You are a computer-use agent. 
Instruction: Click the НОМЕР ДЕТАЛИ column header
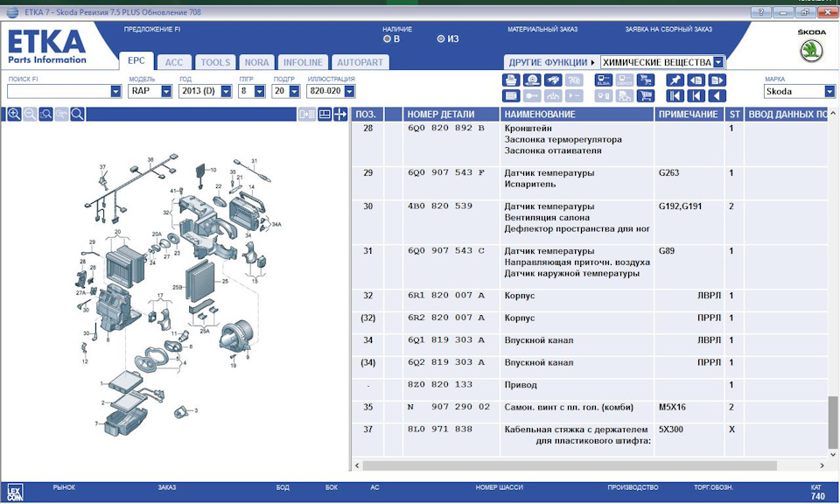click(x=451, y=114)
